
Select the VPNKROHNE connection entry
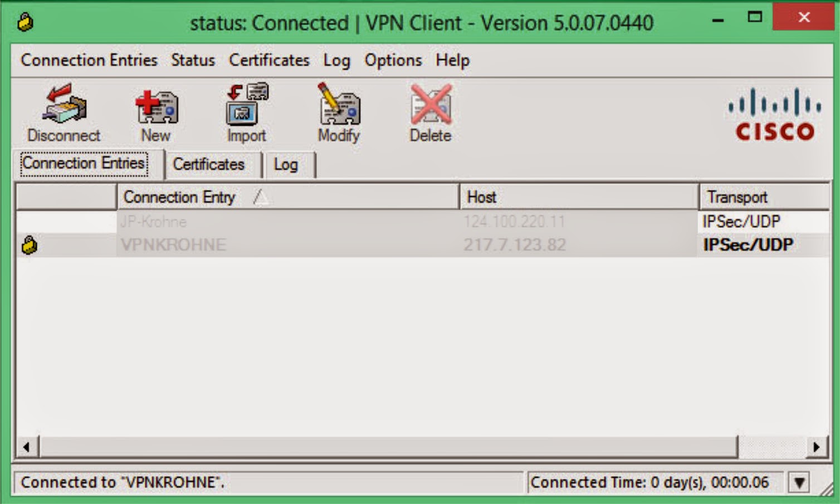coord(173,245)
